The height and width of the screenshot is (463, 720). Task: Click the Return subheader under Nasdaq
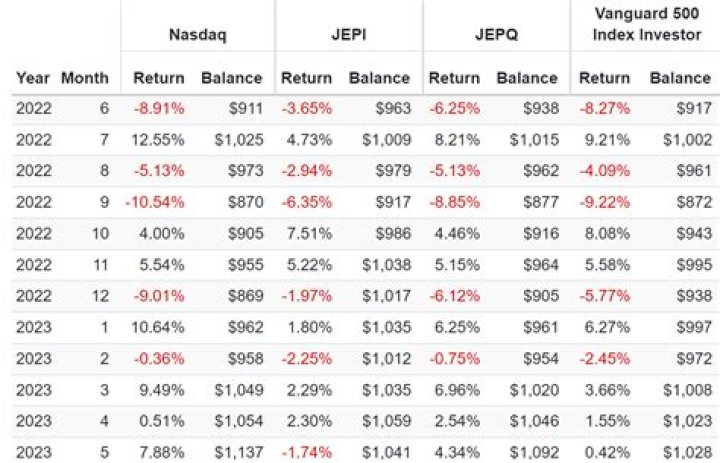158,78
